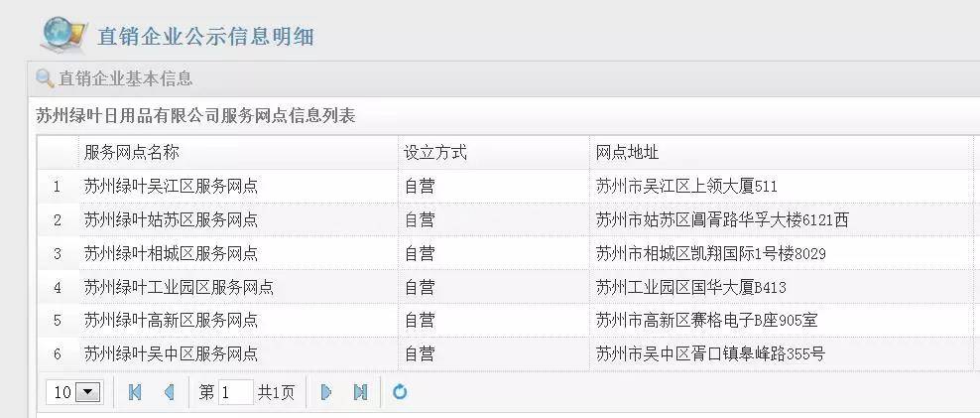Viewport: 980px width, 418px height.
Task: Open the page size dropdown
Action: tap(88, 392)
